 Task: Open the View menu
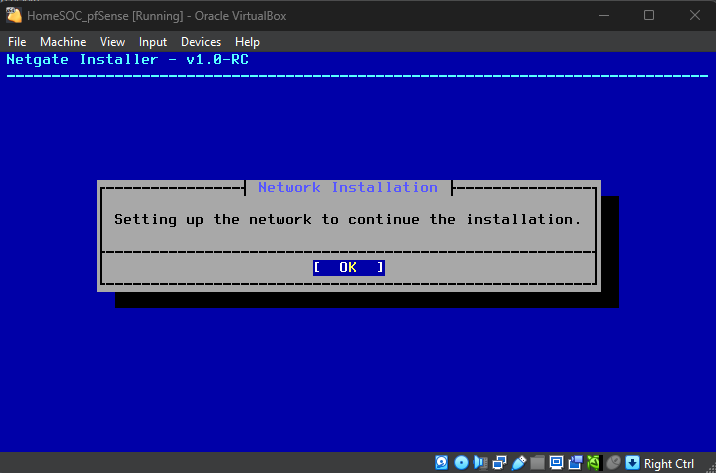pyautogui.click(x=112, y=42)
